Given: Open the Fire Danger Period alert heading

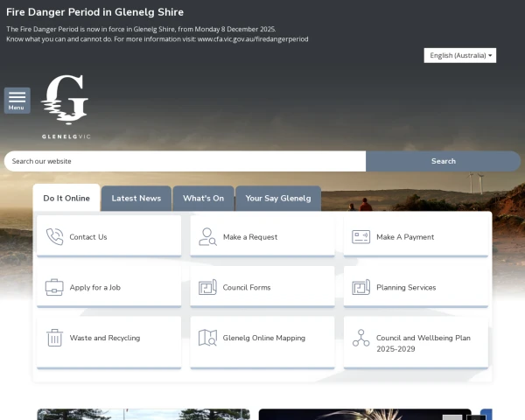Looking at the screenshot, I should click(94, 12).
